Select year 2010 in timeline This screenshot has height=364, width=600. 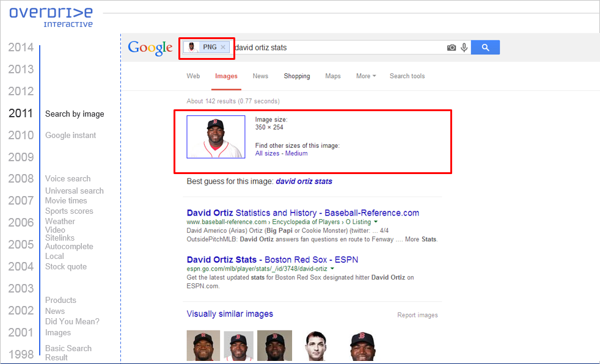21,135
